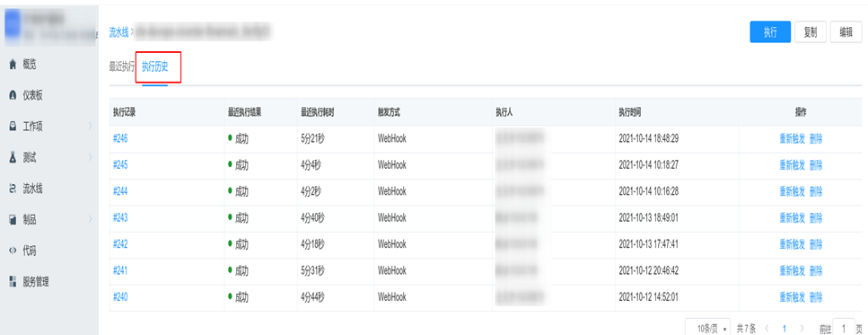This screenshot has height=335, width=868.
Task: Open the 代码 code icon
Action: 13,251
